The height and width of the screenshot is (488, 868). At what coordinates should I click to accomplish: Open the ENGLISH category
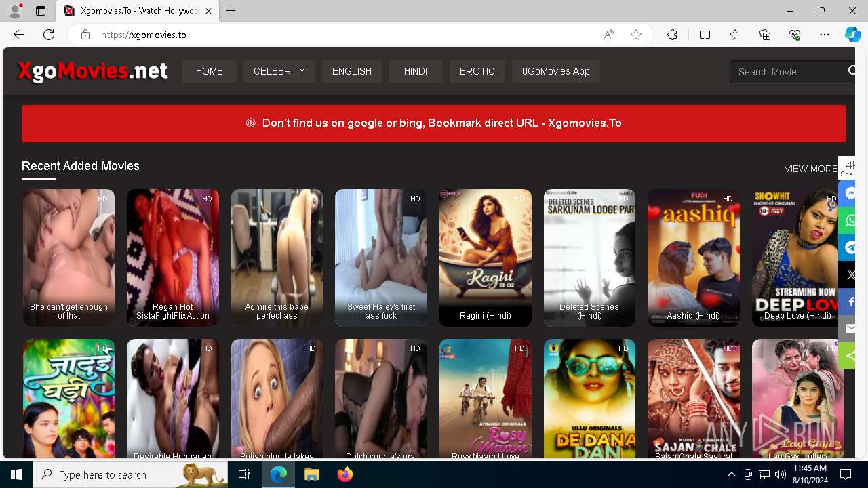[x=351, y=71]
